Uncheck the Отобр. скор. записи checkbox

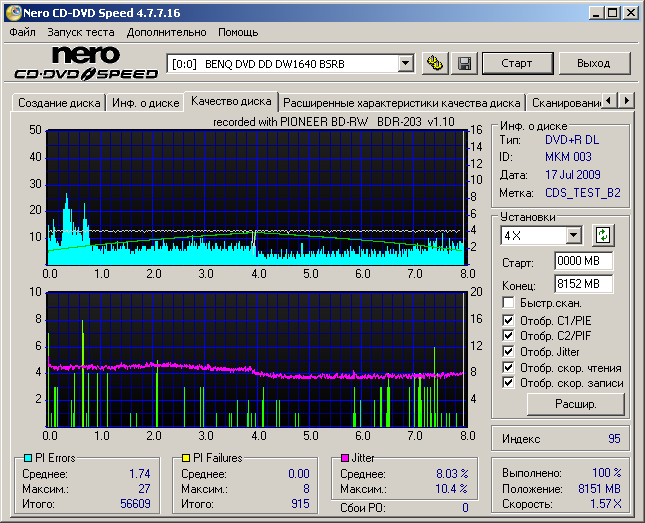509,382
